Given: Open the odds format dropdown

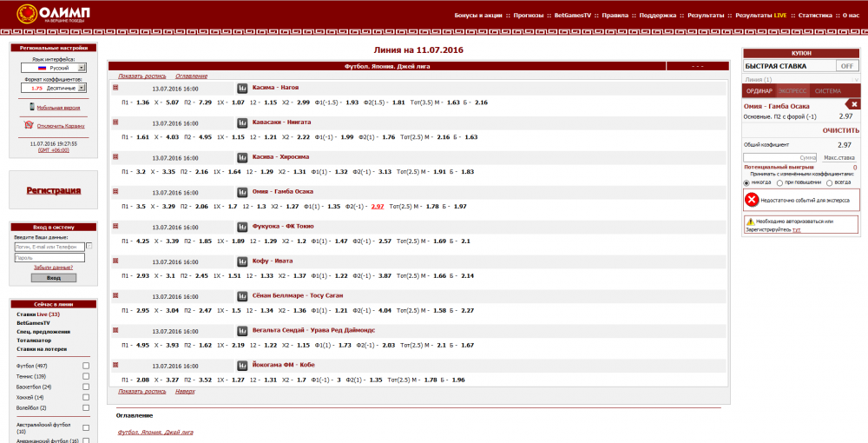Looking at the screenshot, I should click(82, 88).
